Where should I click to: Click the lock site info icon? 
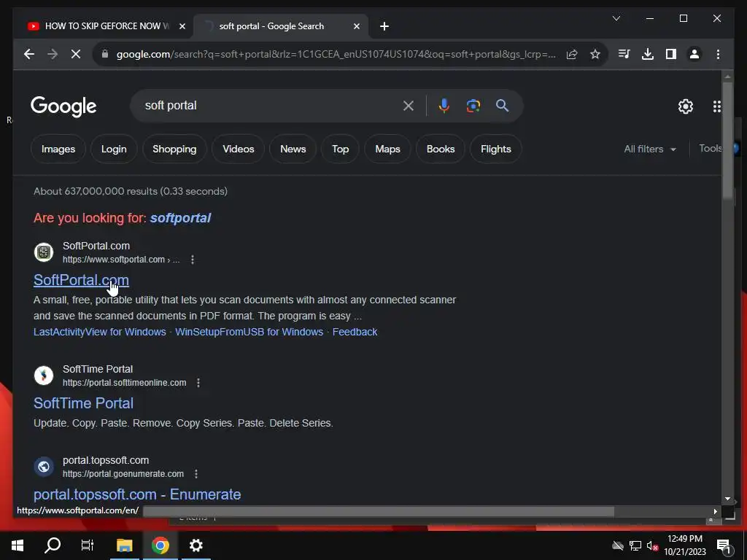click(x=105, y=54)
